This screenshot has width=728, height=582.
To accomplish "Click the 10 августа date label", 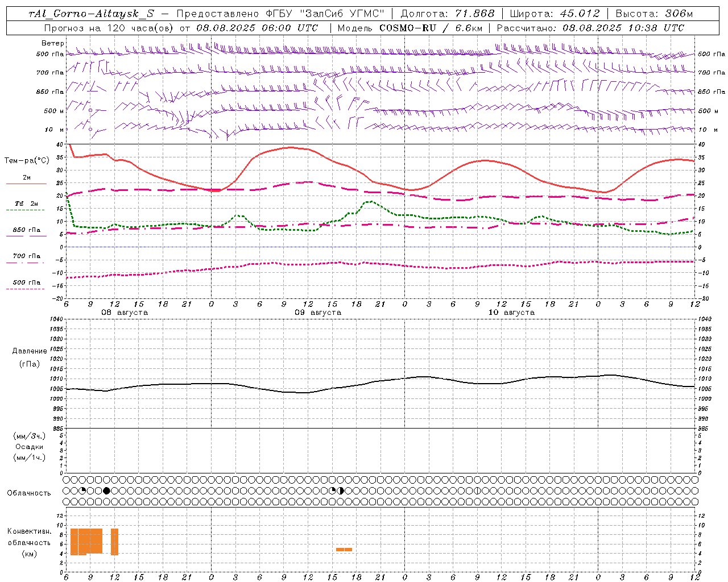I will point(511,313).
